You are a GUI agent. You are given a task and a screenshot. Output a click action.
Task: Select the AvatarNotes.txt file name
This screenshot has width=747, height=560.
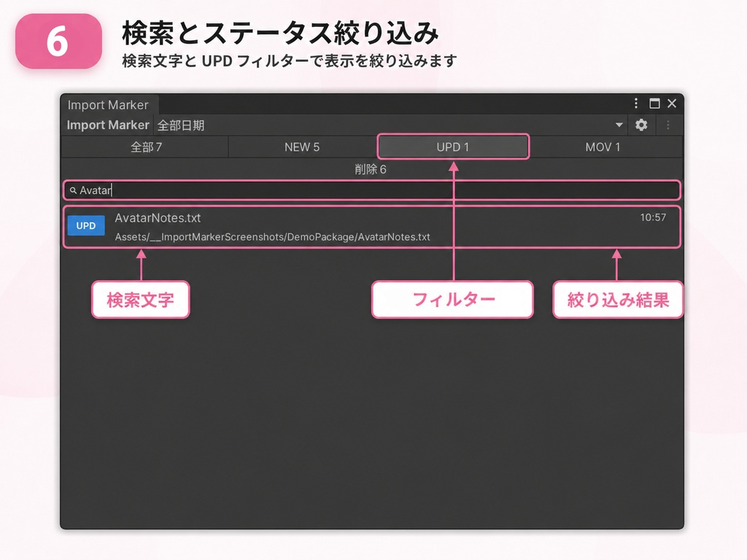(x=158, y=218)
